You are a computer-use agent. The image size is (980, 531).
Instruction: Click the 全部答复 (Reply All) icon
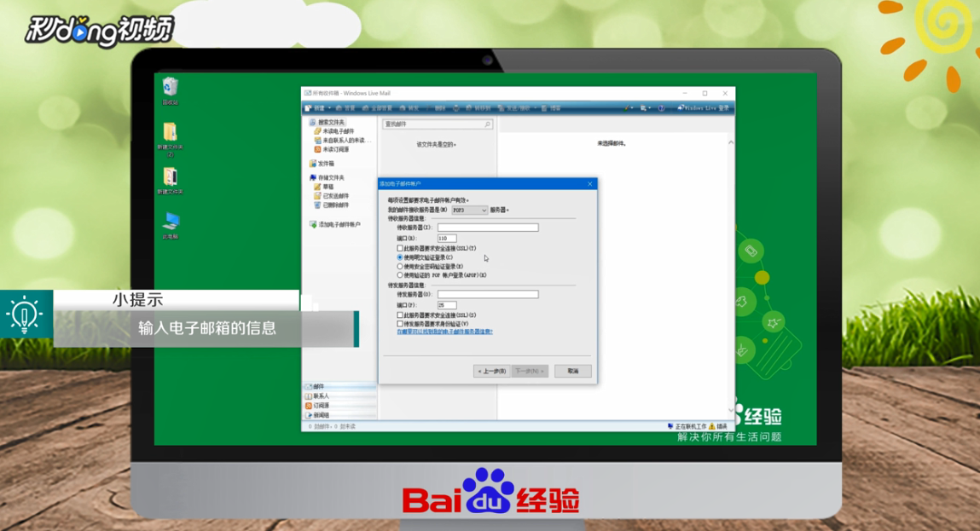[375, 108]
